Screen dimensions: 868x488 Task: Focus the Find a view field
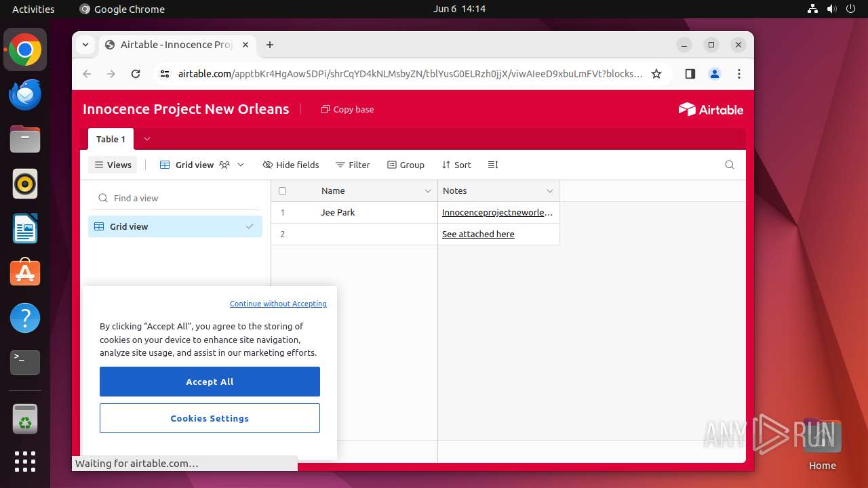(175, 198)
